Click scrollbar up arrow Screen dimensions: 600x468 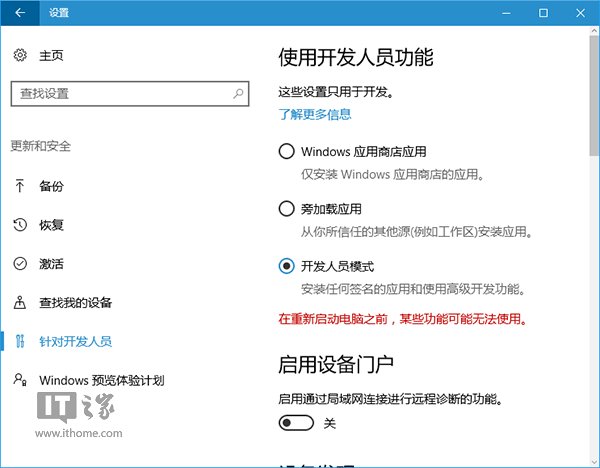click(x=594, y=31)
